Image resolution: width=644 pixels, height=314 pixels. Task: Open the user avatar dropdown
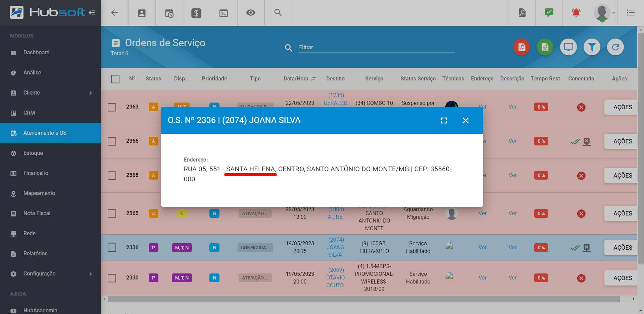point(604,13)
